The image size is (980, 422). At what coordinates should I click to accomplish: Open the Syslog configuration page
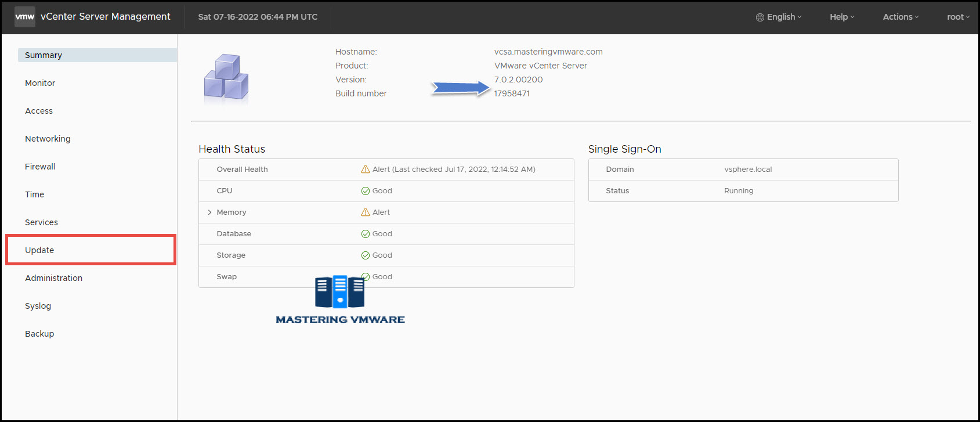(38, 306)
